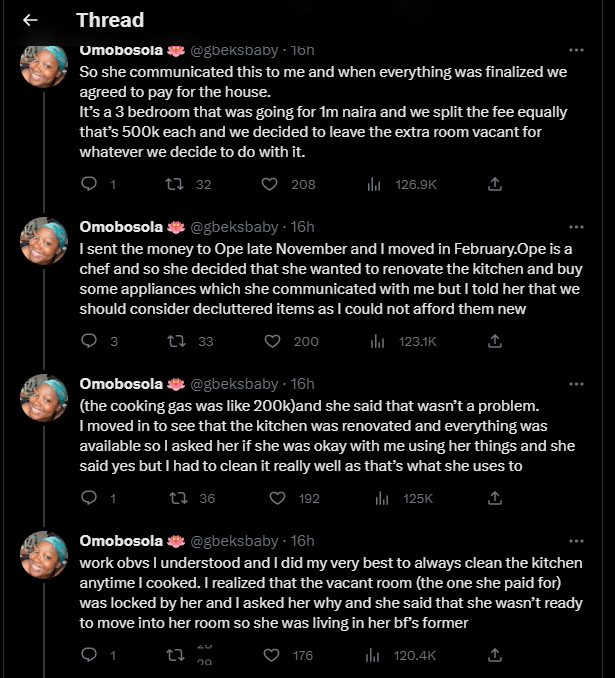
Task: Click the 16h timestamp on the last tweet
Action: click(303, 541)
